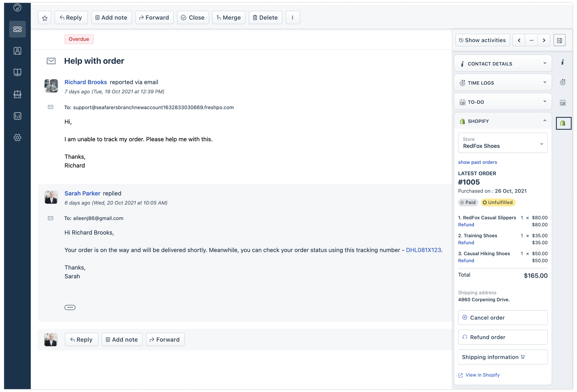This screenshot has height=392, width=577.
Task: Collapse the Shopify section
Action: 503,121
